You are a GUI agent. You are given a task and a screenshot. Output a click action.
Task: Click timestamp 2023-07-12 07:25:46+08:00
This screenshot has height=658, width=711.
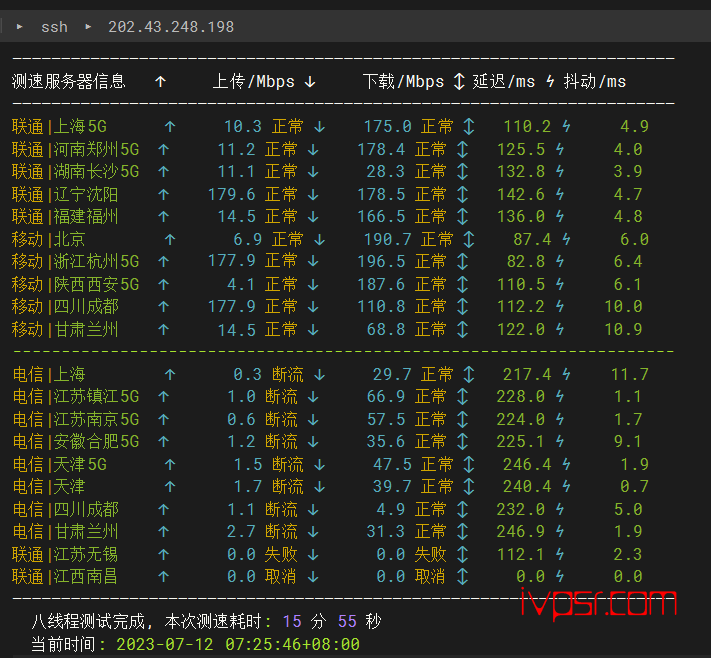238,644
